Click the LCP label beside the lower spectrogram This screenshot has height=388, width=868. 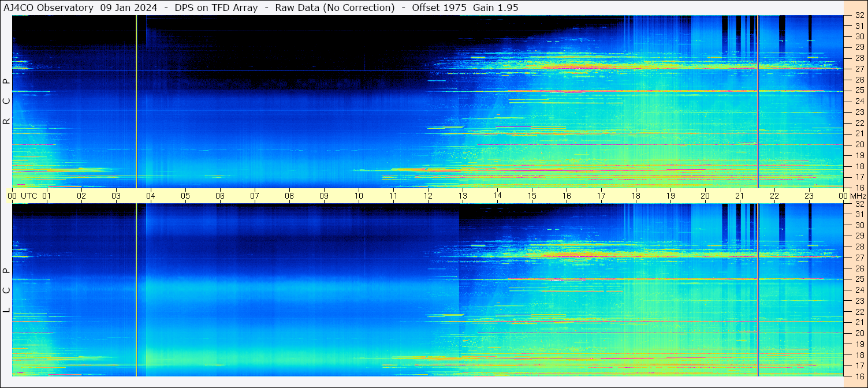tap(6, 290)
